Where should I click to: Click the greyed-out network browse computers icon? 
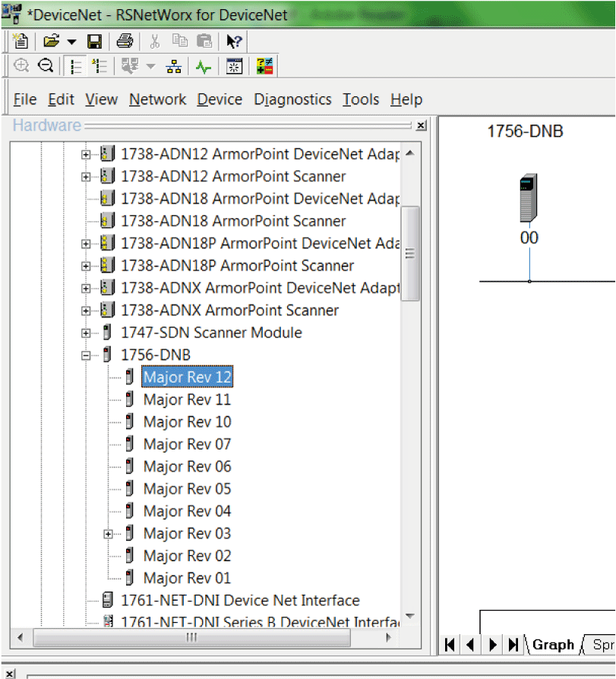[130, 66]
